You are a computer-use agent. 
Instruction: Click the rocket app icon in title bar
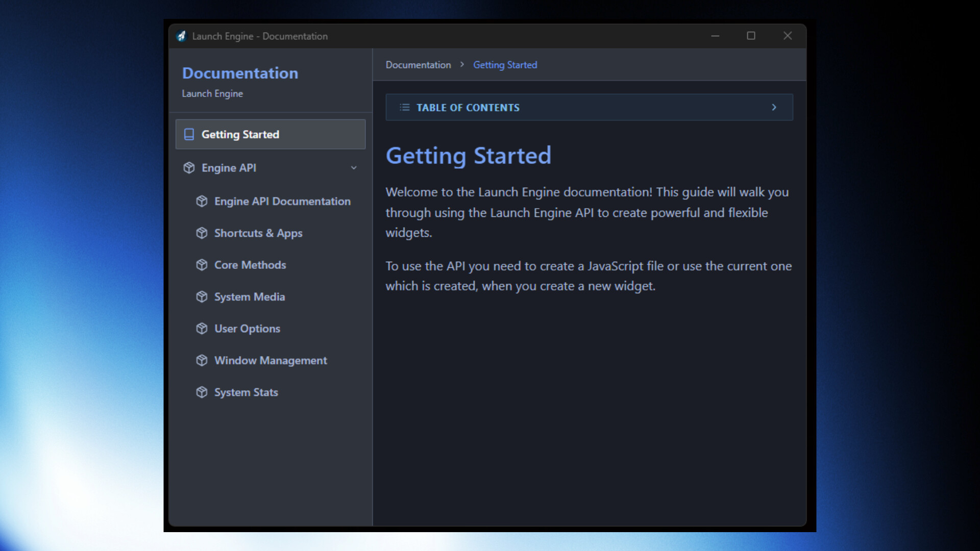pos(181,36)
